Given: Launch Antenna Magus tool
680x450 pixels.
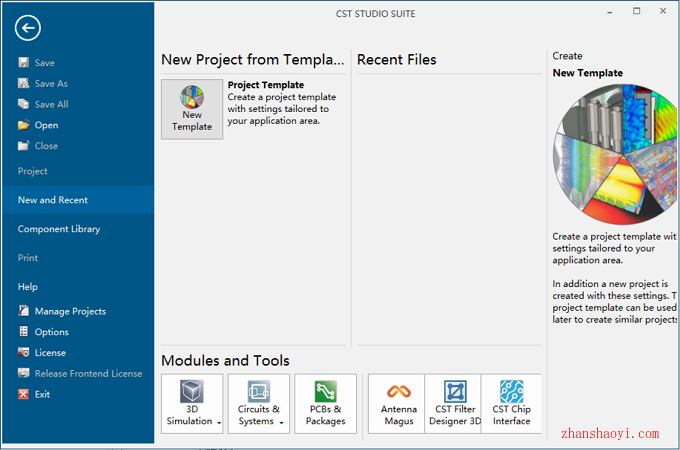Looking at the screenshot, I should 398,404.
